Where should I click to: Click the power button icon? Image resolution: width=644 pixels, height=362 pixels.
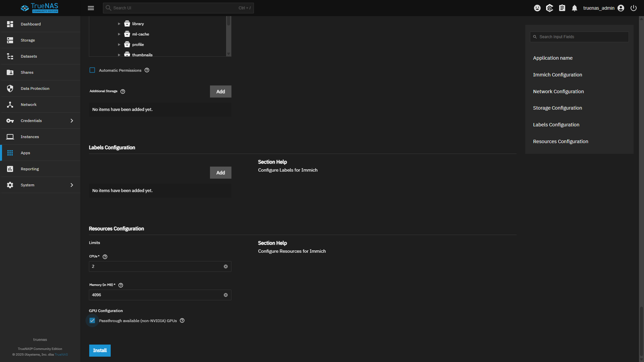click(634, 8)
